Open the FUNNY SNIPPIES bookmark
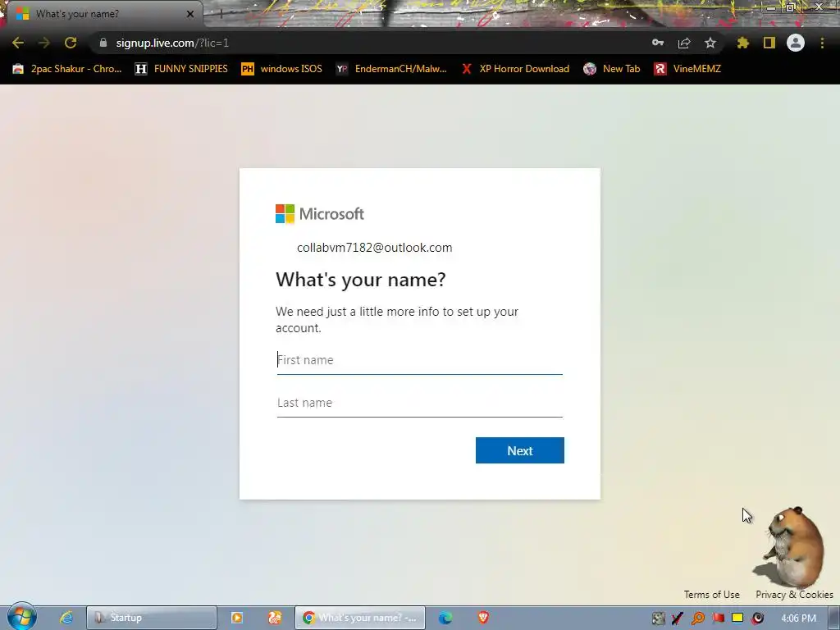The image size is (840, 630). pyautogui.click(x=181, y=69)
